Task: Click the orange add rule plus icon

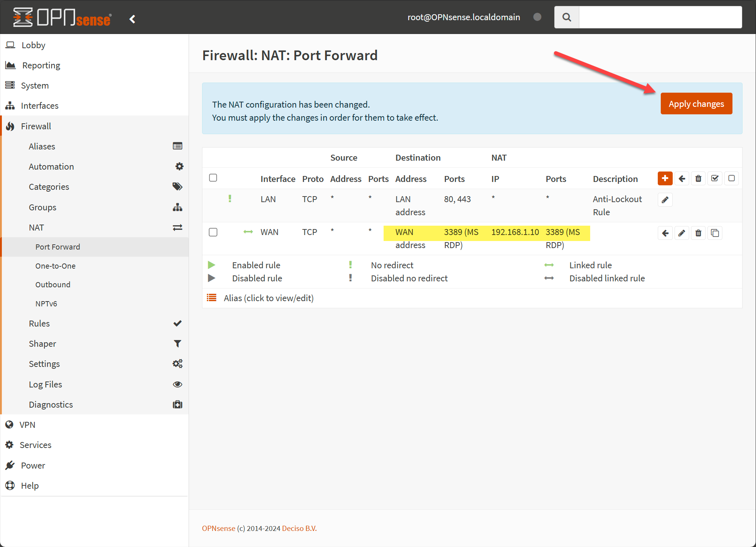Action: [665, 179]
